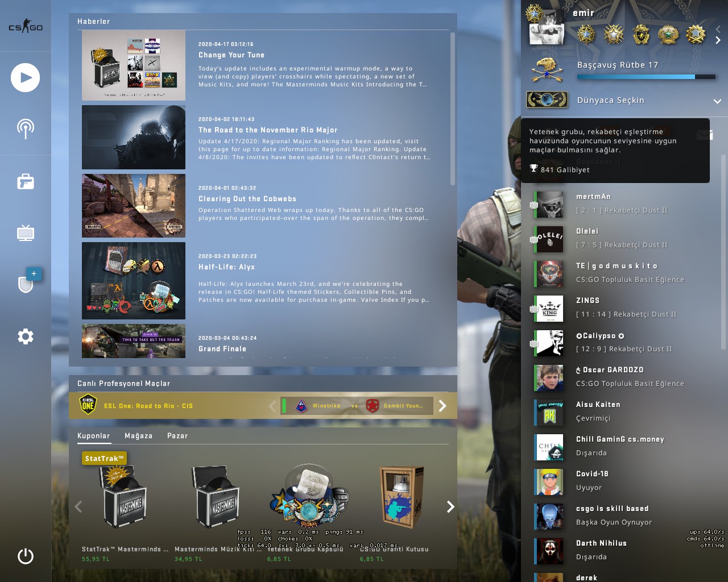Screen dimensions: 728x582
Task: Click emir's profile avatar
Action: coord(547,26)
